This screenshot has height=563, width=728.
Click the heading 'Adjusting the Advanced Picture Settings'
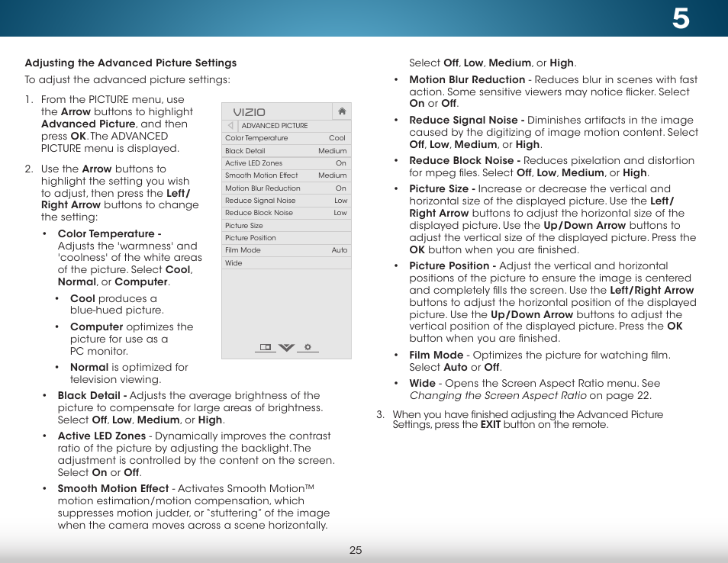point(130,63)
